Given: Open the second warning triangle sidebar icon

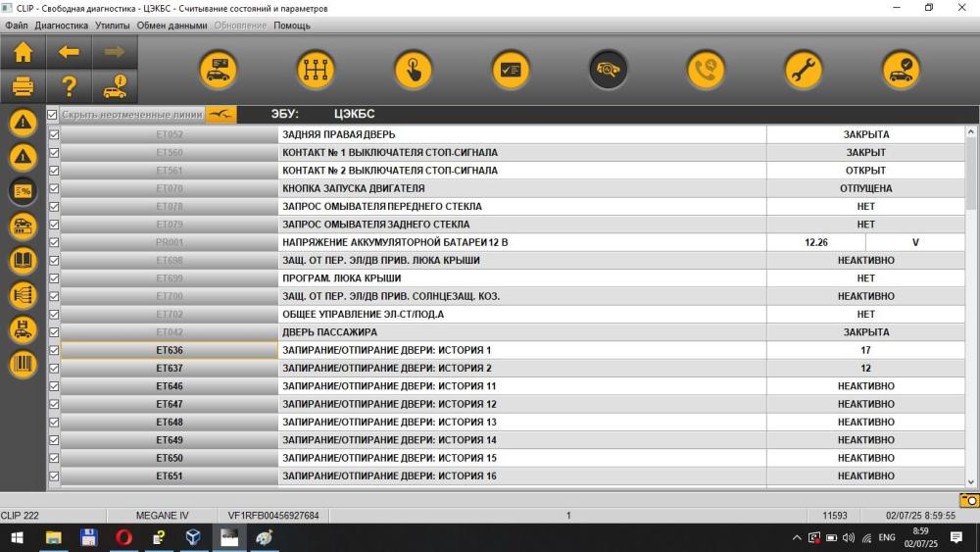Looking at the screenshot, I should [x=24, y=157].
